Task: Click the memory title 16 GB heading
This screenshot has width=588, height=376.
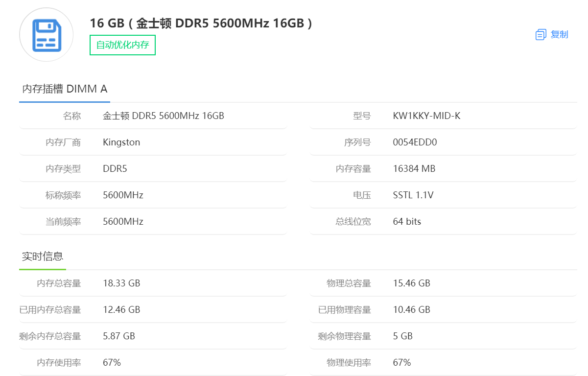Action: [201, 23]
